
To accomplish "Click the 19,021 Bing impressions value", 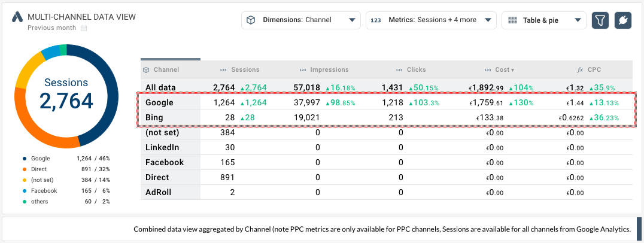I will (x=307, y=118).
